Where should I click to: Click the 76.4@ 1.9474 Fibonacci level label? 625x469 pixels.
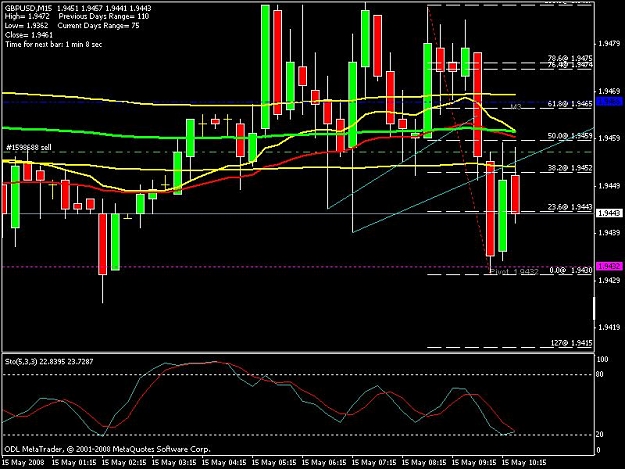(570, 65)
